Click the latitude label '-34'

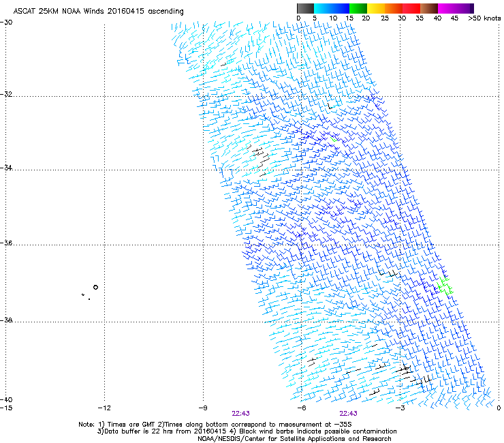[6, 168]
